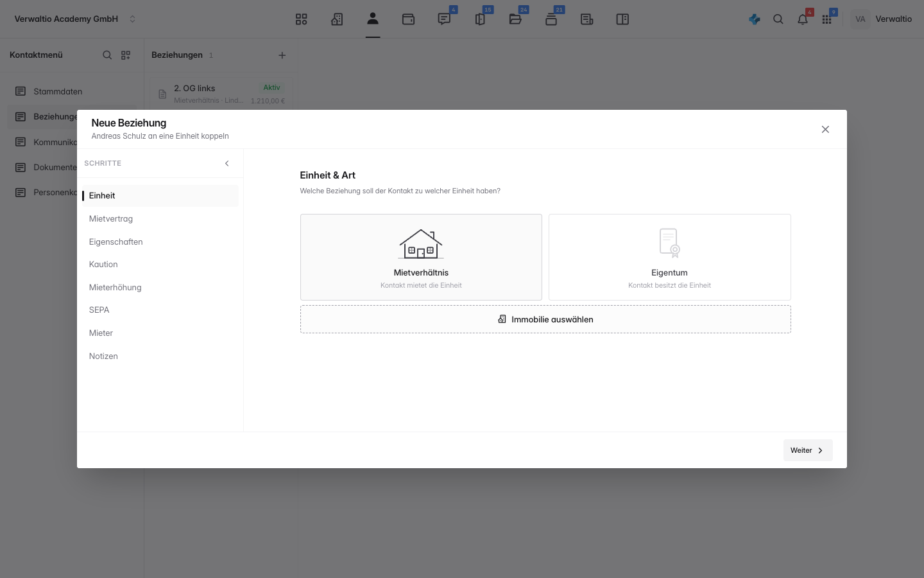This screenshot has height=578, width=924.
Task: Go to the Einheit step
Action: 160,196
